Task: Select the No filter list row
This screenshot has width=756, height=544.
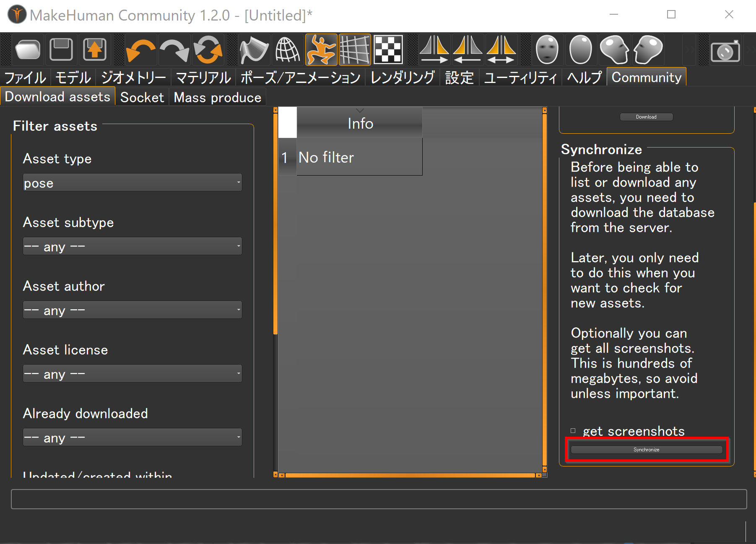Action: tap(359, 158)
